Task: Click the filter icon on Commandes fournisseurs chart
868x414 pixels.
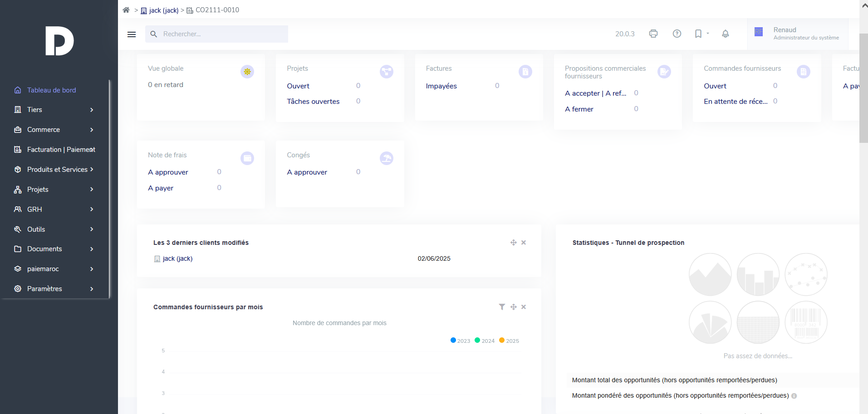Action: point(502,307)
